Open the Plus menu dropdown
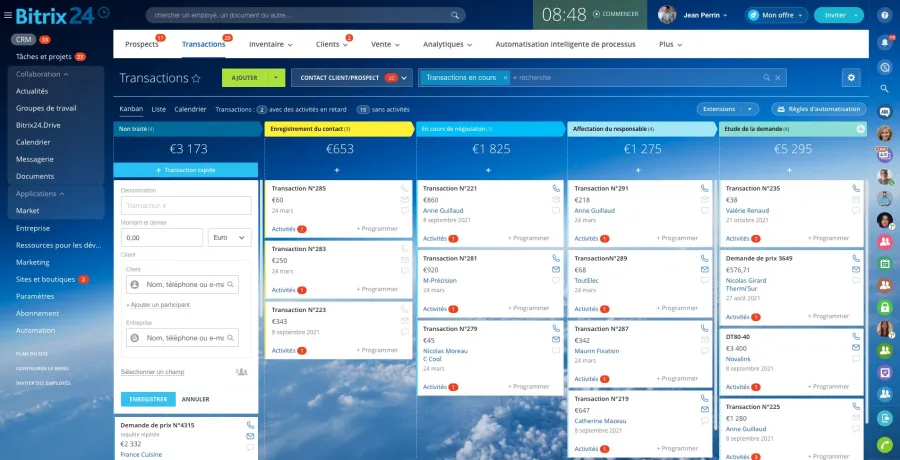 (x=670, y=44)
